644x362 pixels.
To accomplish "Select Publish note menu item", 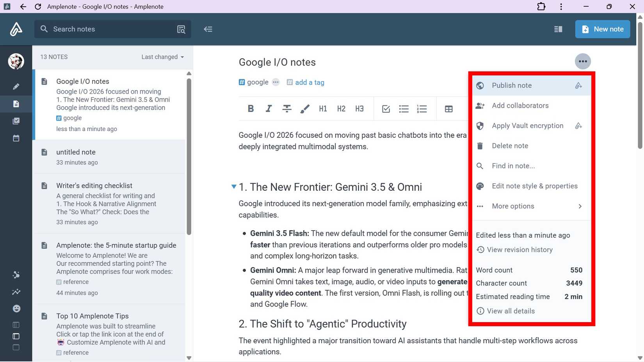I will (x=532, y=85).
